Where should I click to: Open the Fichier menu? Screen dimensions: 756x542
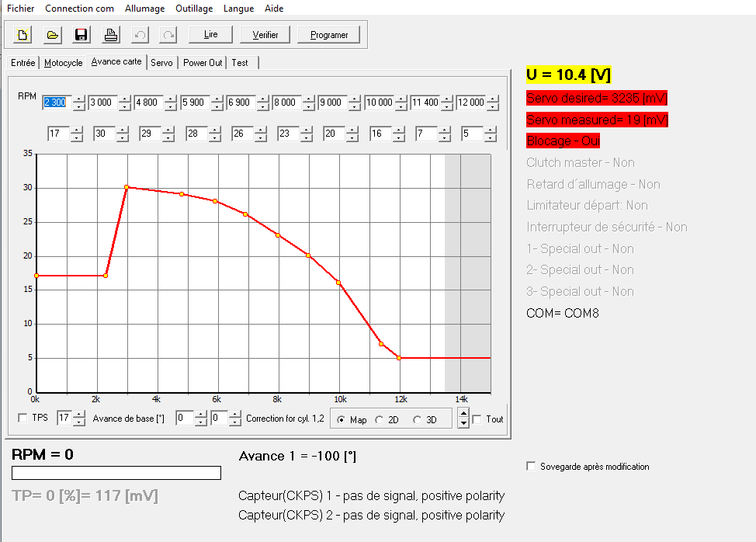tap(20, 9)
